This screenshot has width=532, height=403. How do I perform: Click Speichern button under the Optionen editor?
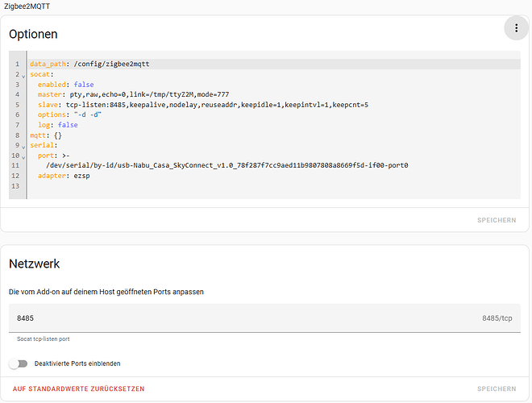pyautogui.click(x=496, y=219)
